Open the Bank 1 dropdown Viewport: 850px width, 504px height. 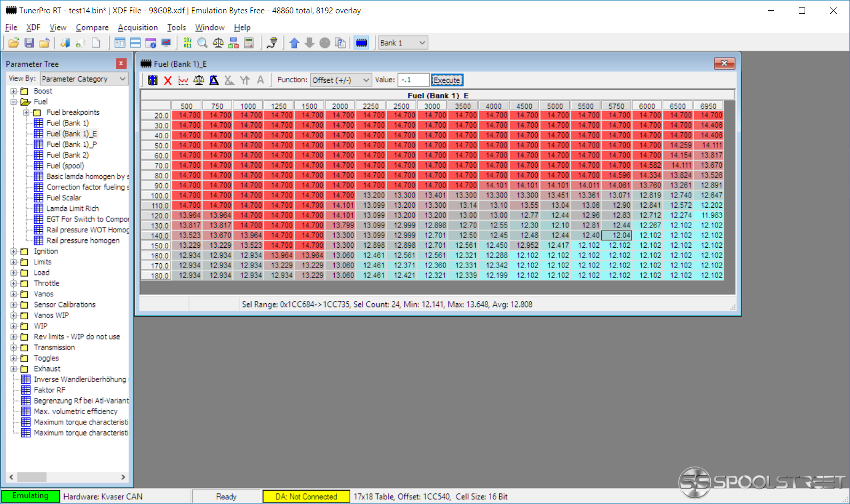click(403, 43)
